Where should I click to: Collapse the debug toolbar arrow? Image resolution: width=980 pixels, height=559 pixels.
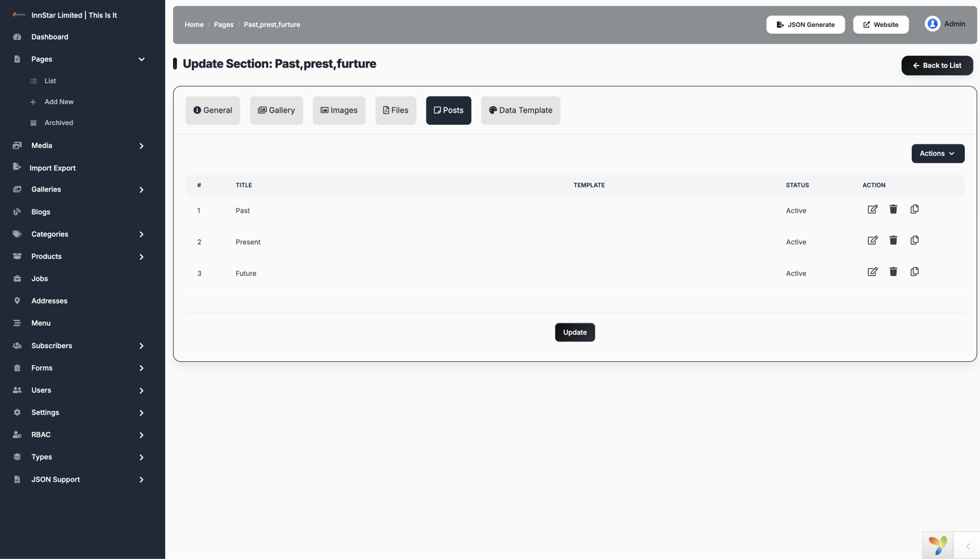[968, 546]
